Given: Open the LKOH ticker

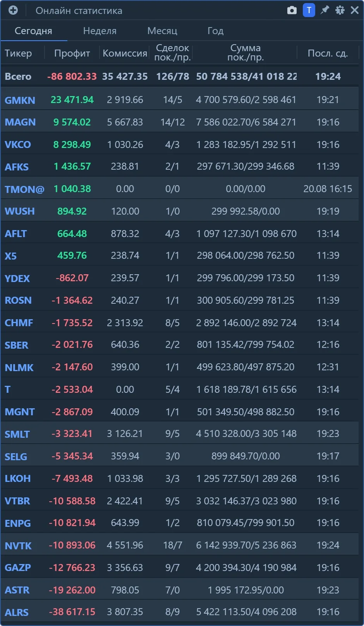Looking at the screenshot, I should [18, 478].
